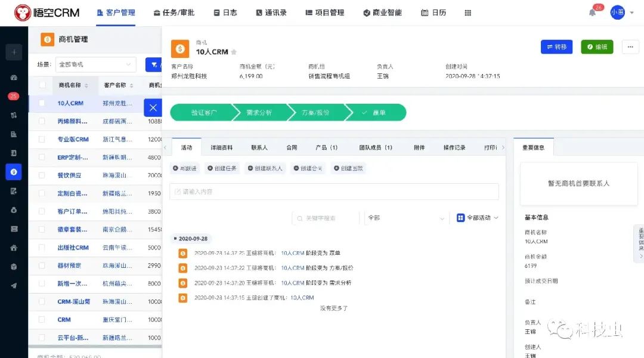Open the apps grid icon in top navigation
The image size is (644, 358).
pos(467,13)
